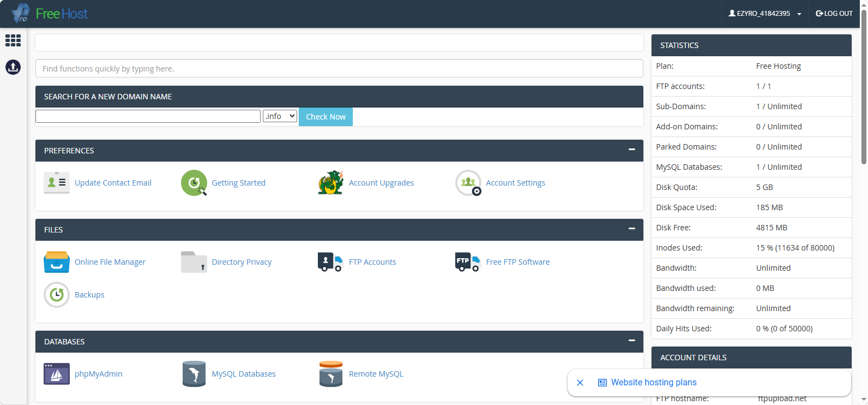Viewport: 868px width, 405px height.
Task: Open the Backups clock icon
Action: coord(57,295)
